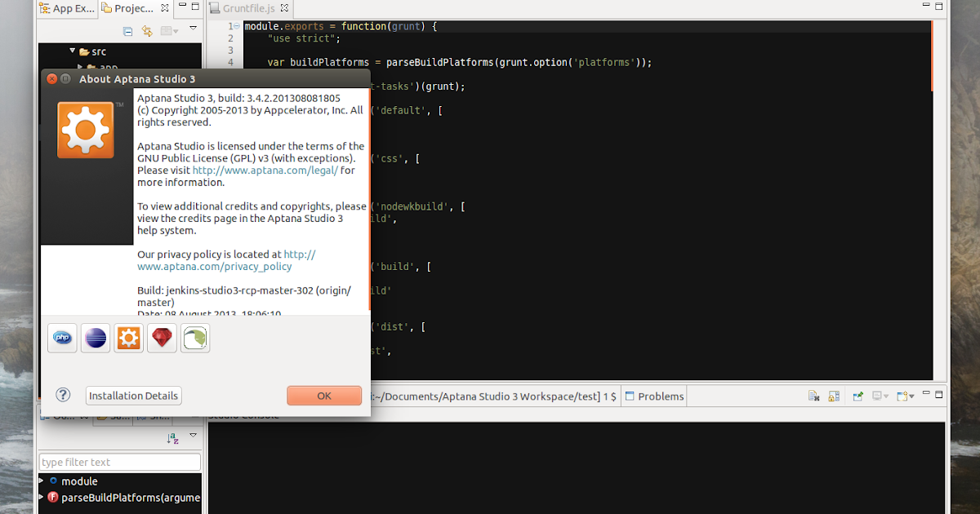Click the Open Console icon
The image size is (980, 514).
[902, 397]
